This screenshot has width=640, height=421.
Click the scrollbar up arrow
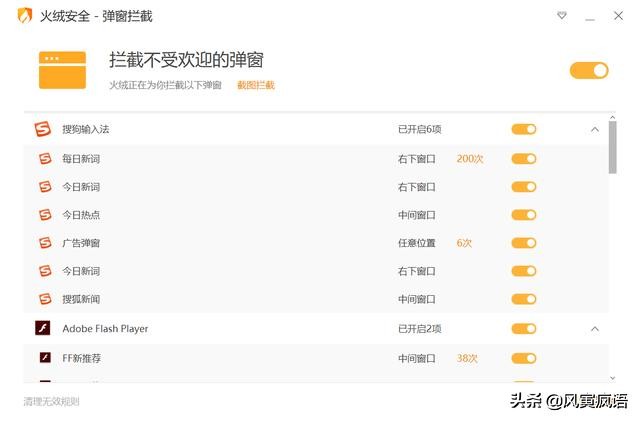pyautogui.click(x=612, y=117)
